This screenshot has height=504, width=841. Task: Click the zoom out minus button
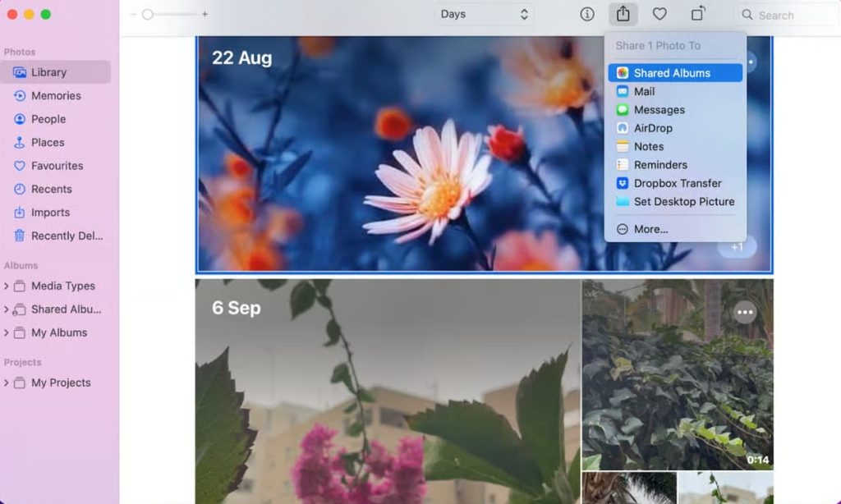(x=134, y=15)
